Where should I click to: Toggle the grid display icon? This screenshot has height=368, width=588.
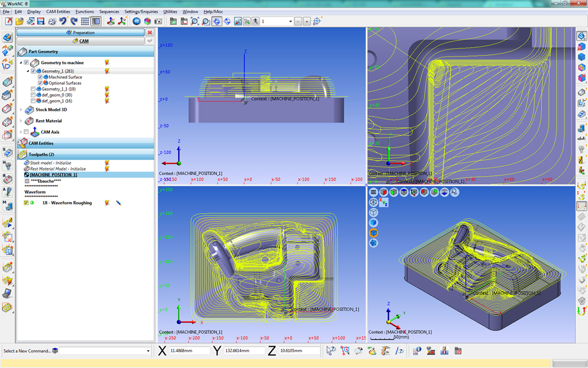[x=85, y=21]
